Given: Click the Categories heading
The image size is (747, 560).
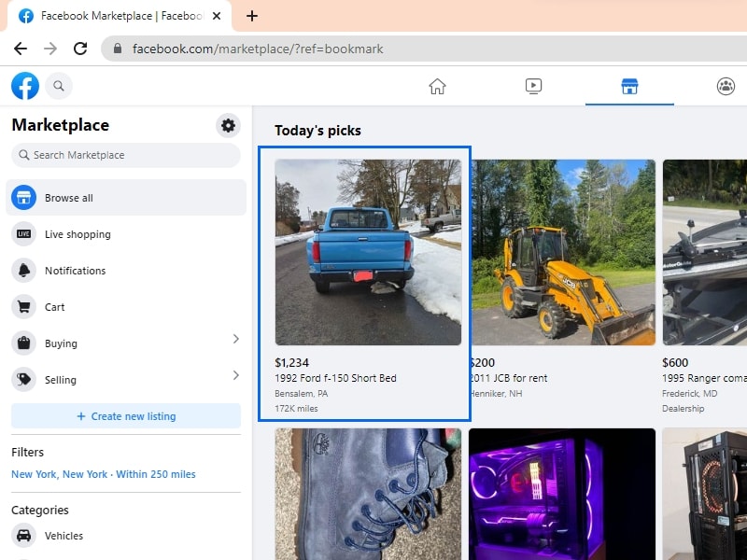Looking at the screenshot, I should pos(40,510).
